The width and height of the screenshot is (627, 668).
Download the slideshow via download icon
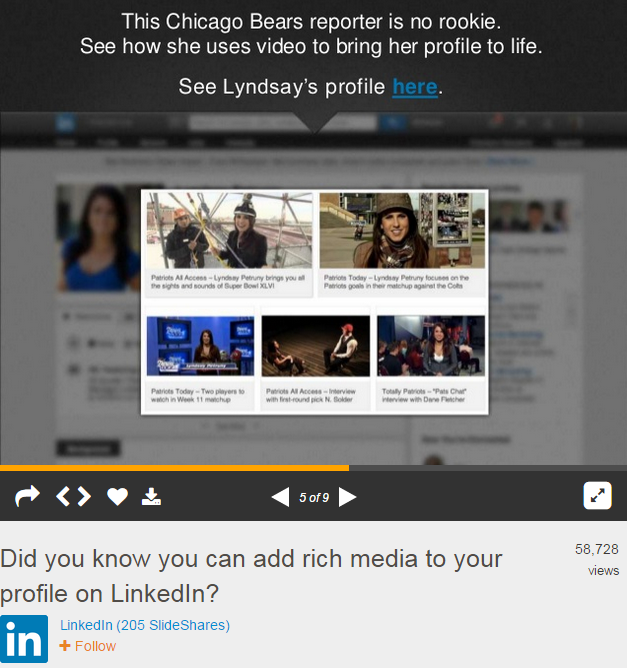151,496
